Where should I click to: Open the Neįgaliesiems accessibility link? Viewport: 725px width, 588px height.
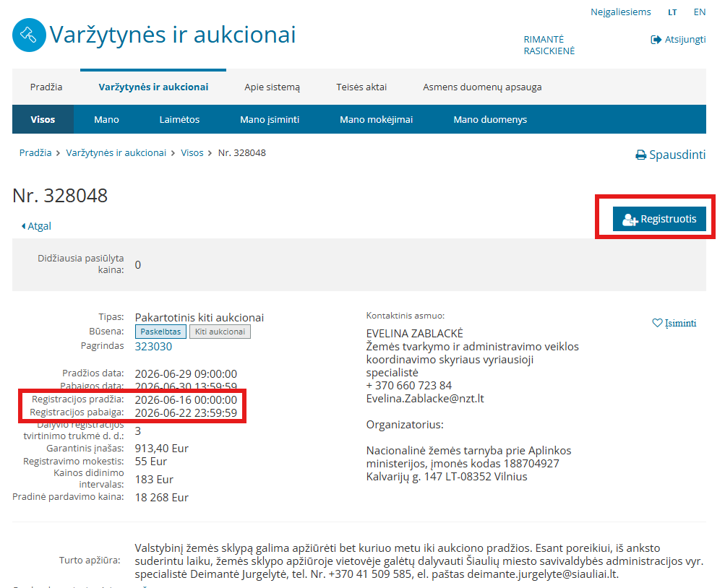point(620,12)
